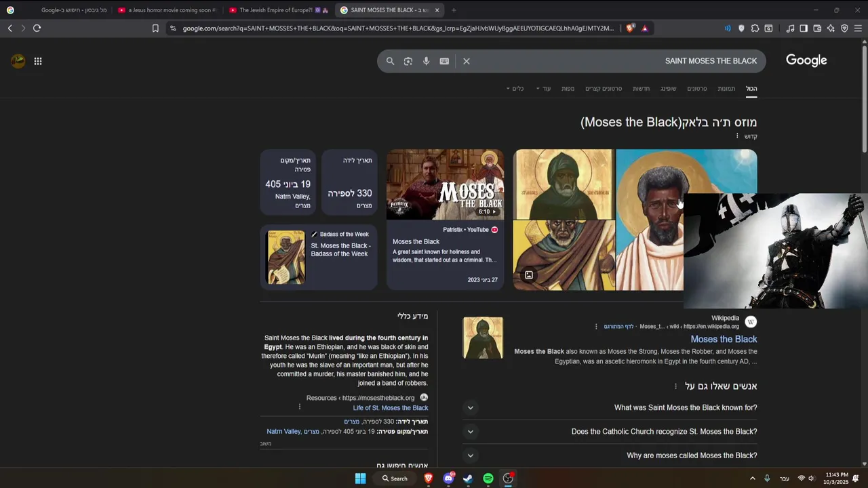Screen dimensions: 868x488
Task: Click the OBS recording icon in the taskbar
Action: (x=508, y=479)
